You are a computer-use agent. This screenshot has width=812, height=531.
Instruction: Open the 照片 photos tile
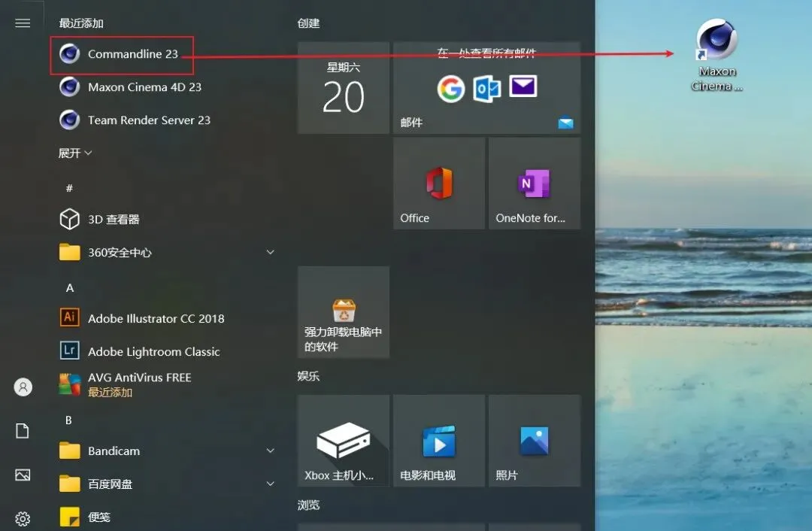tap(535, 441)
